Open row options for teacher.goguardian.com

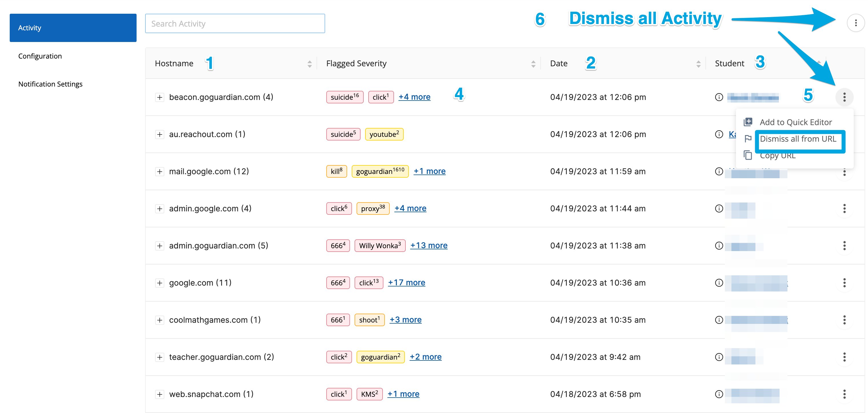844,357
